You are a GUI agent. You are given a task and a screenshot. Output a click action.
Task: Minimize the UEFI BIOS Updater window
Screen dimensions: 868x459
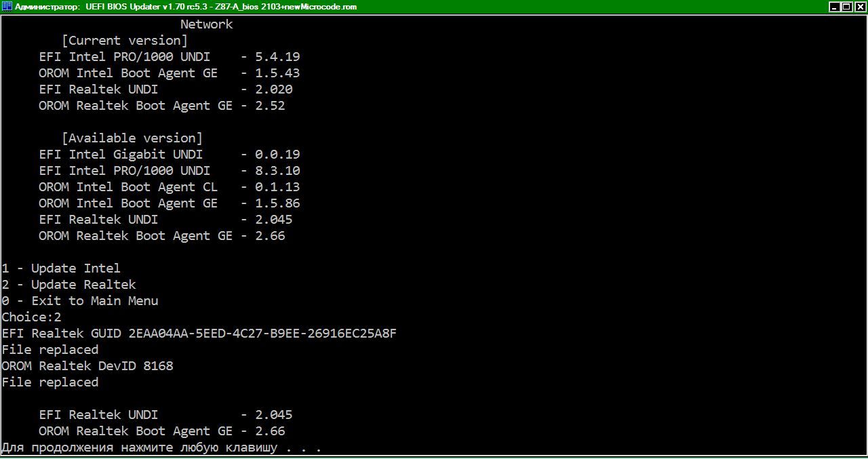[835, 7]
